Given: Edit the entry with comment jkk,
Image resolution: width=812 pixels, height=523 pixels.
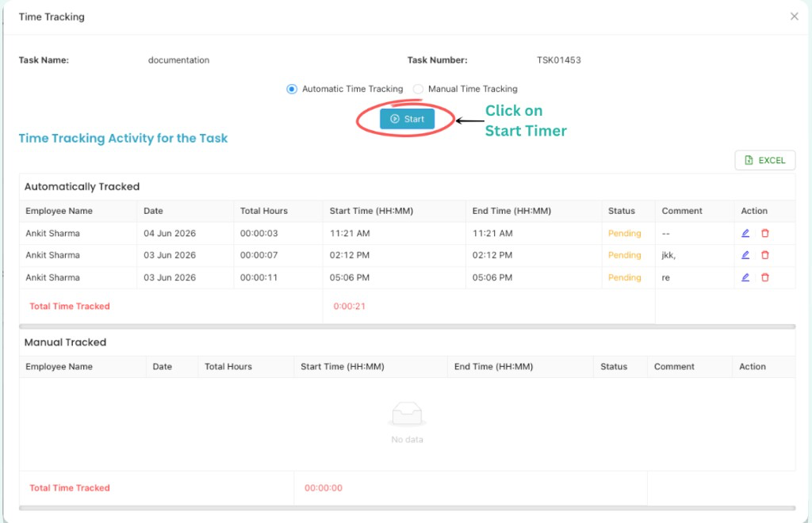Looking at the screenshot, I should [745, 255].
